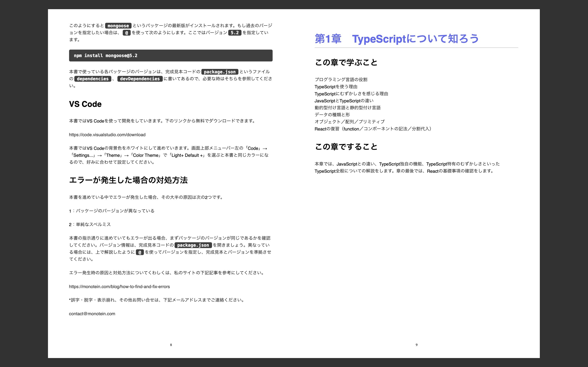Select the この章で学ぶこと heading
The width and height of the screenshot is (588, 367).
[346, 62]
